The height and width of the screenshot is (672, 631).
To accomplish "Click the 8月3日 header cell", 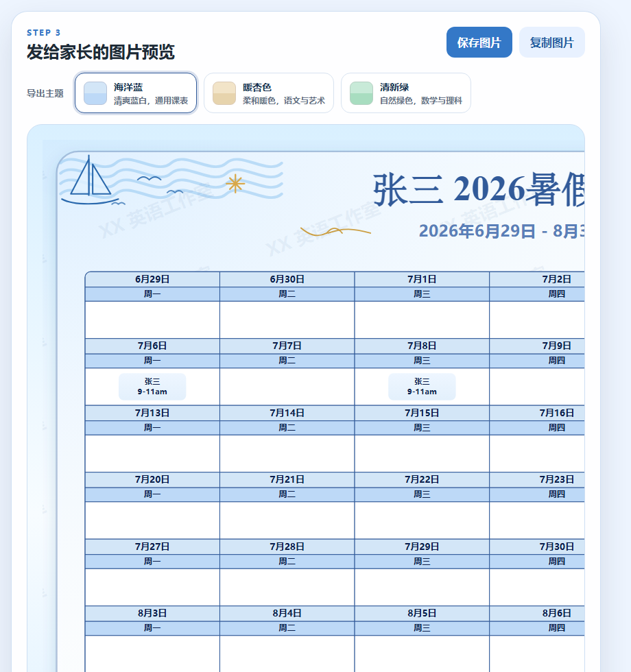I will (152, 613).
